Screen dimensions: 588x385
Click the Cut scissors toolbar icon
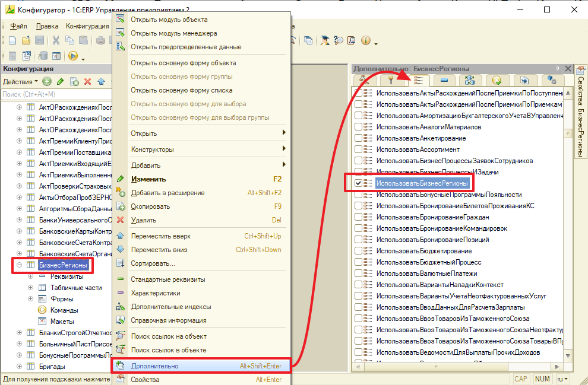point(56,40)
